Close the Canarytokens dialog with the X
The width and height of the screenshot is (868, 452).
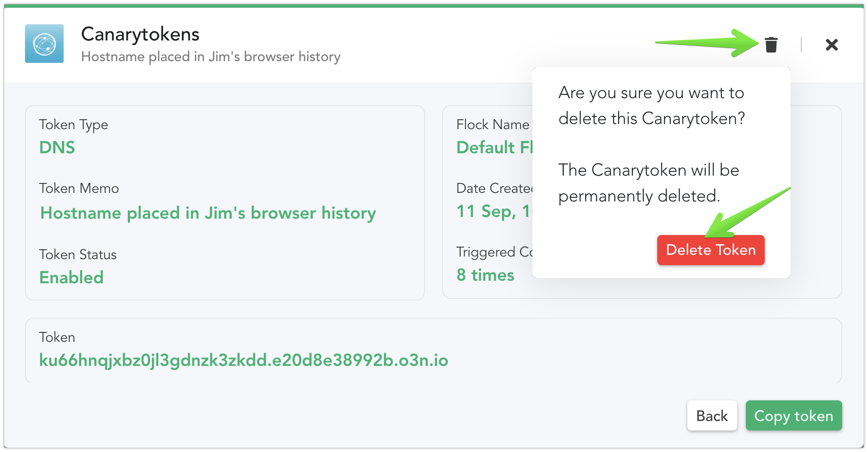[x=832, y=44]
